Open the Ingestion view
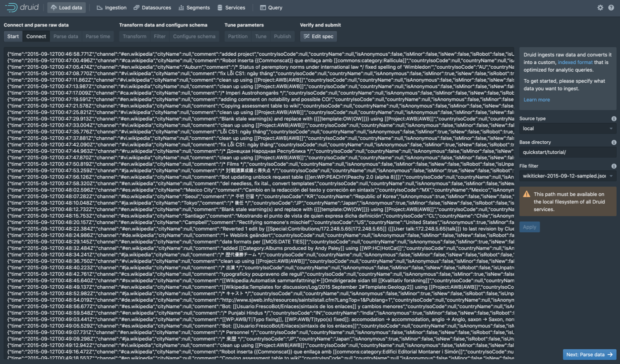Viewport: 620px width, 364px height. click(112, 8)
